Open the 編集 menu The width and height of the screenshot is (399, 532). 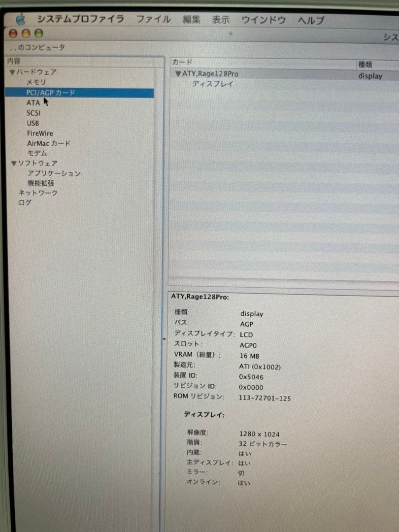tap(192, 20)
